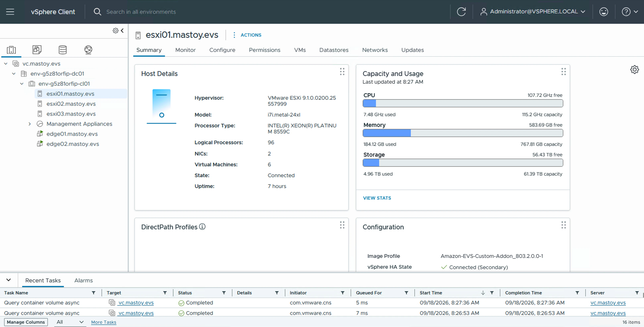Click the Capacity and Usage drag handle
The height and width of the screenshot is (327, 644).
click(563, 72)
